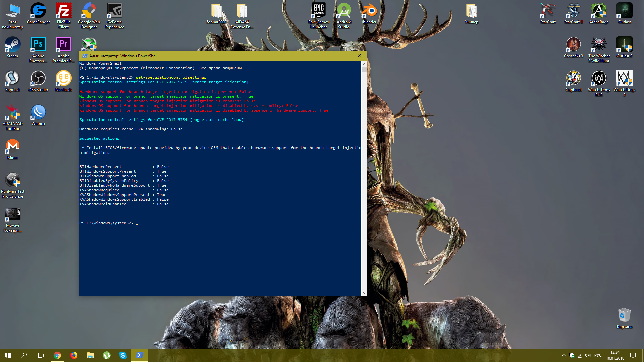Launch OBS Studio from desktop
The height and width of the screenshot is (362, 644).
[x=38, y=79]
